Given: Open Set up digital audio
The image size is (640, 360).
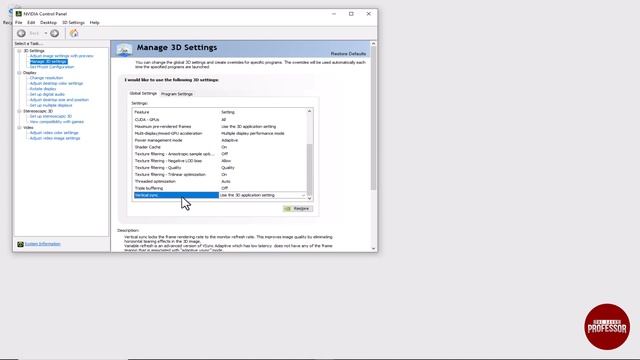Looking at the screenshot, I should pyautogui.click(x=47, y=94).
